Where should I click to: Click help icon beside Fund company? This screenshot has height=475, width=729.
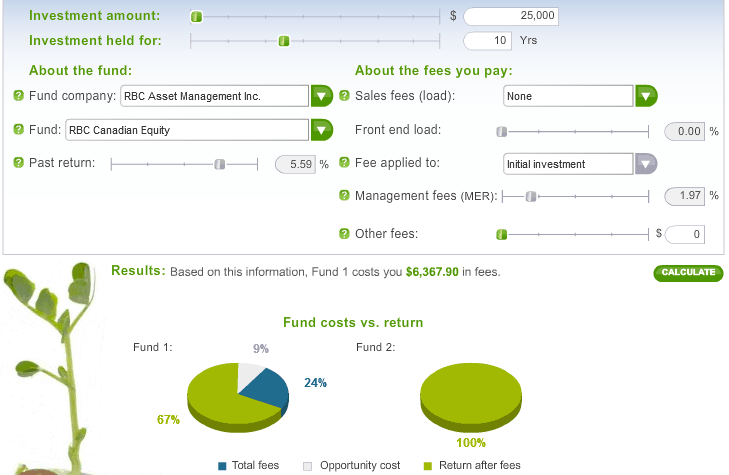(x=18, y=96)
